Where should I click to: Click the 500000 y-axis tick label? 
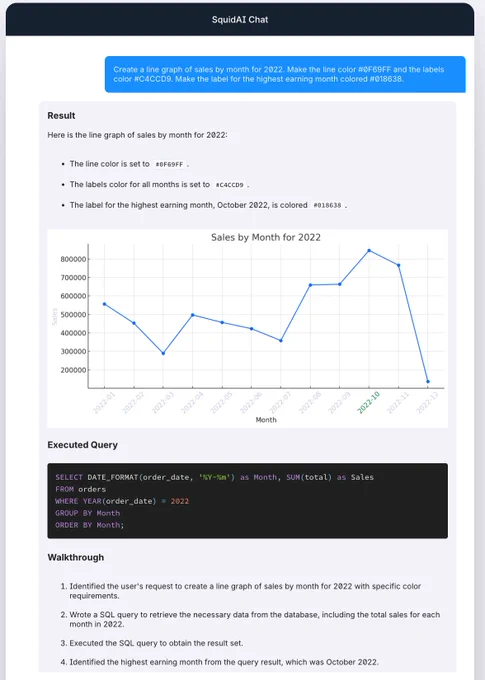point(73,315)
